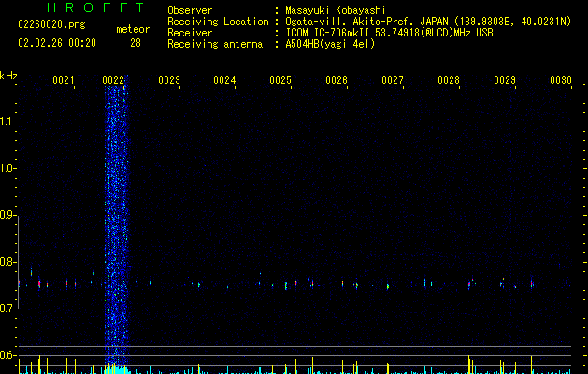Image resolution: width=588 pixels, height=374 pixels.
Task: Click the Receiving antenna label
Action: click(x=215, y=44)
